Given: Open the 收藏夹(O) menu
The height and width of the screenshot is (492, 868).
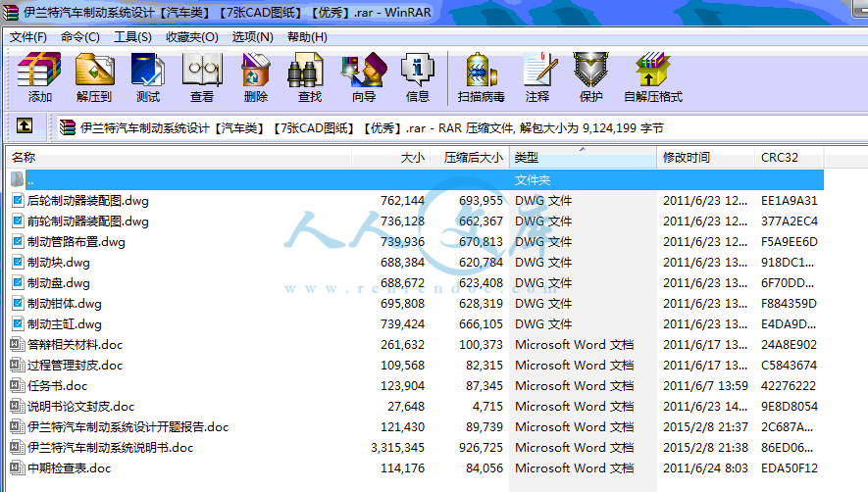Looking at the screenshot, I should click(192, 37).
